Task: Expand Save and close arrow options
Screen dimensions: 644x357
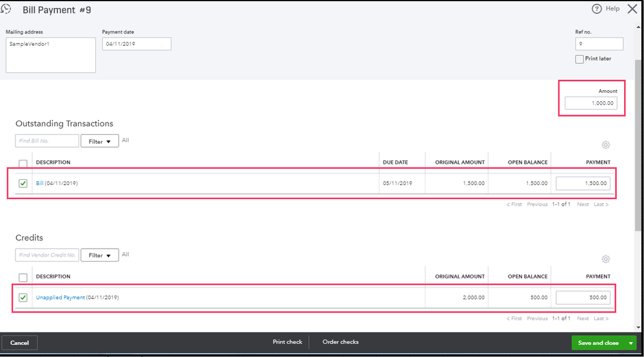Action: point(630,343)
